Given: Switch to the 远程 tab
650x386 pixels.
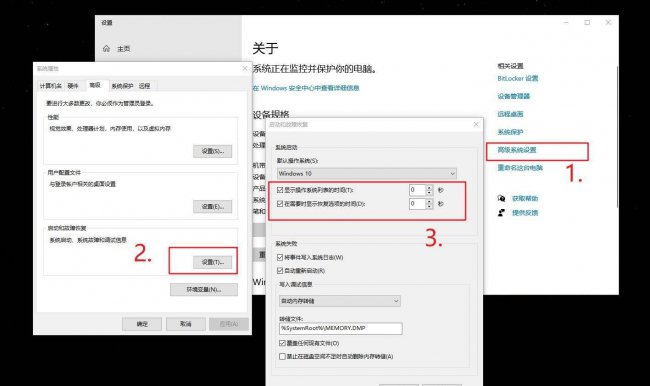Looking at the screenshot, I should coord(145,86).
